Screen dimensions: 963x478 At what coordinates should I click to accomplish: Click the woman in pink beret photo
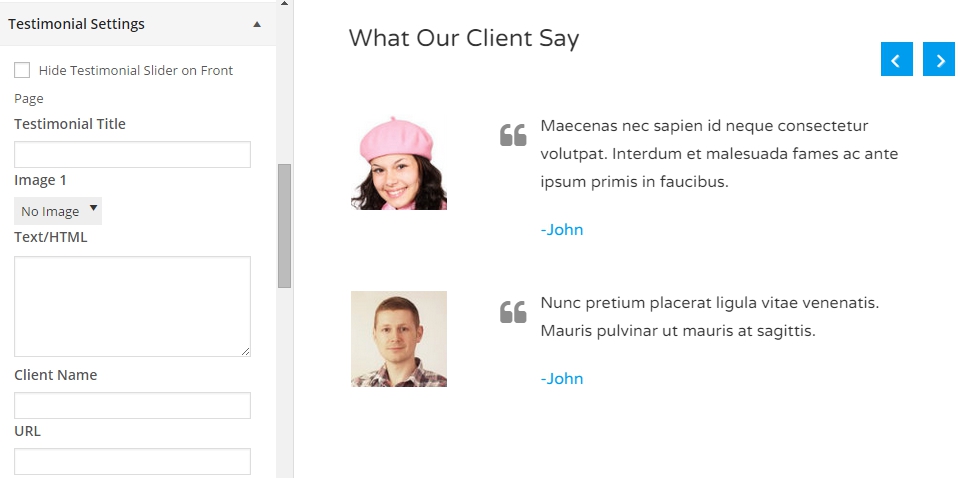tap(399, 163)
